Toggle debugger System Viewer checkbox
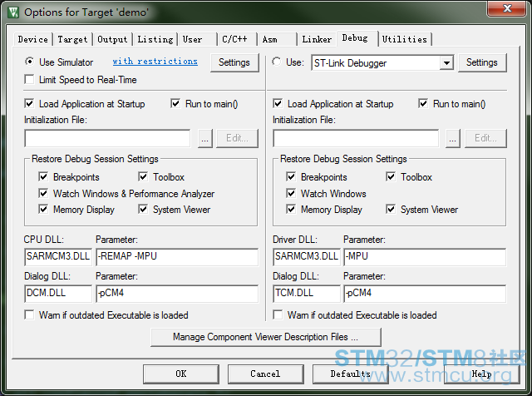The width and height of the screenshot is (532, 396). [x=391, y=209]
